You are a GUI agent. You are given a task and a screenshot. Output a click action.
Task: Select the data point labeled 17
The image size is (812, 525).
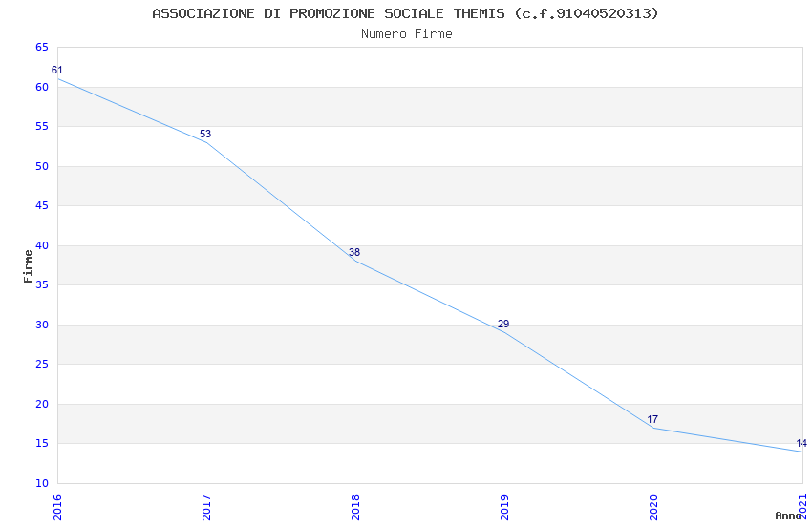pos(654,428)
